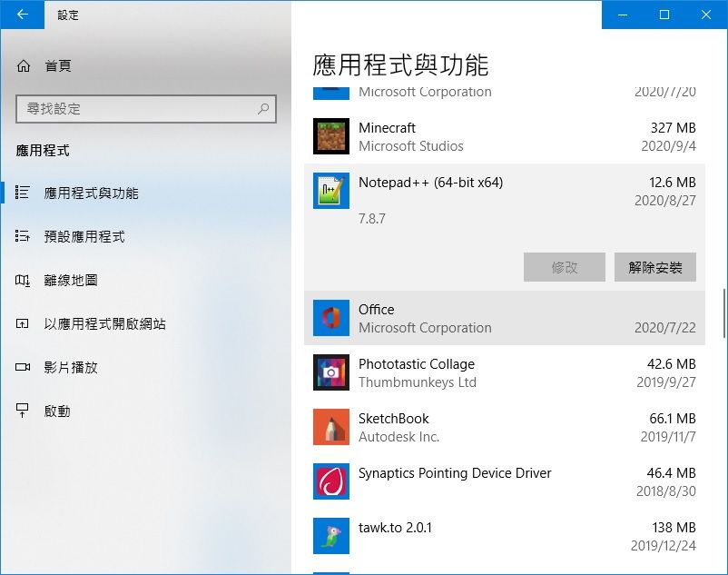Click Office's 2020/7/22 install date
The height and width of the screenshot is (575, 728).
(x=664, y=328)
